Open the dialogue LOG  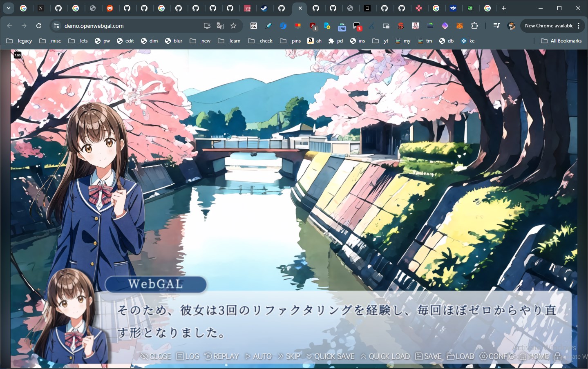pos(188,356)
